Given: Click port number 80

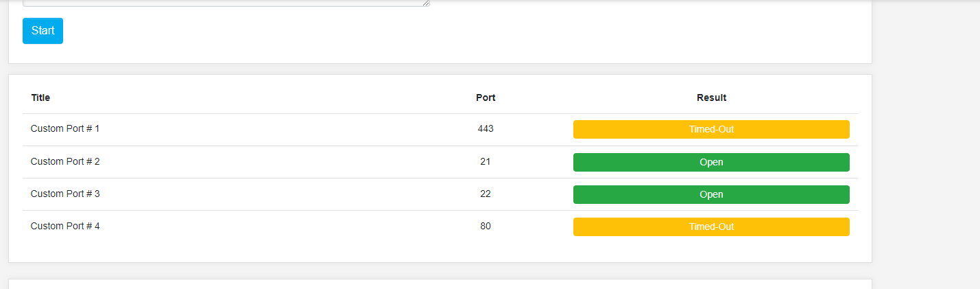Looking at the screenshot, I should [x=486, y=227].
